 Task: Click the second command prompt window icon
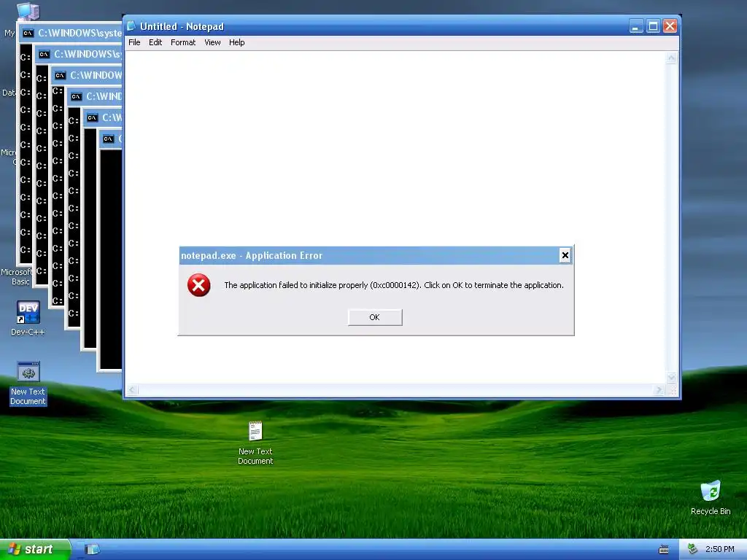pos(44,54)
